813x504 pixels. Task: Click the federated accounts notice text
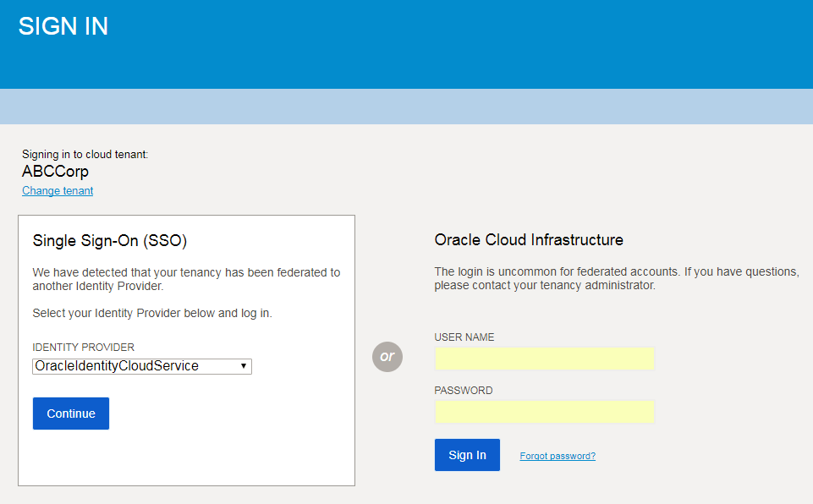615,277
